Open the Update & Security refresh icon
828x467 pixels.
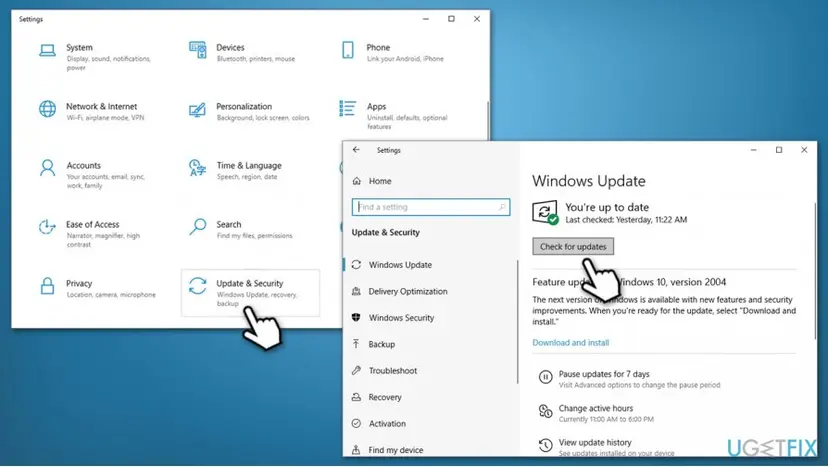coord(197,286)
